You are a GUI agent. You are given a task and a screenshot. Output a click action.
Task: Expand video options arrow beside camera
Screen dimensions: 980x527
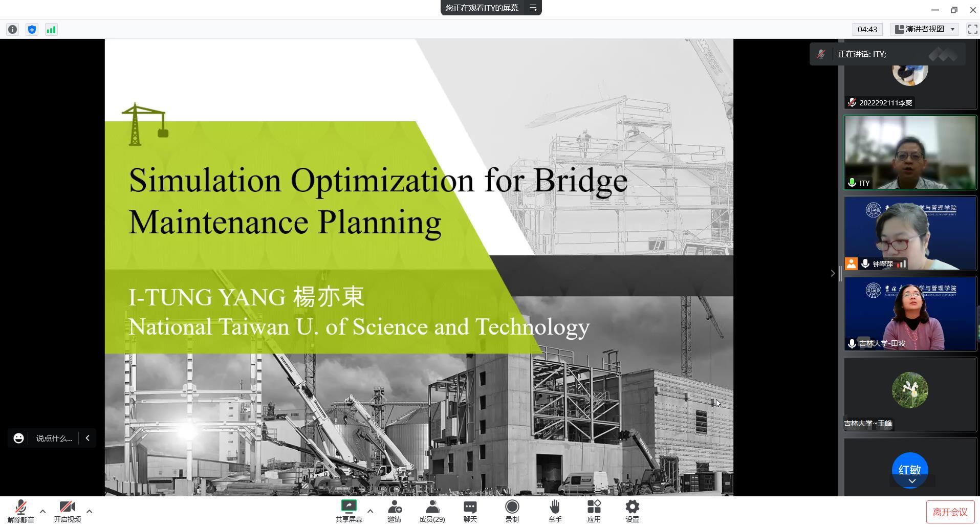89,511
